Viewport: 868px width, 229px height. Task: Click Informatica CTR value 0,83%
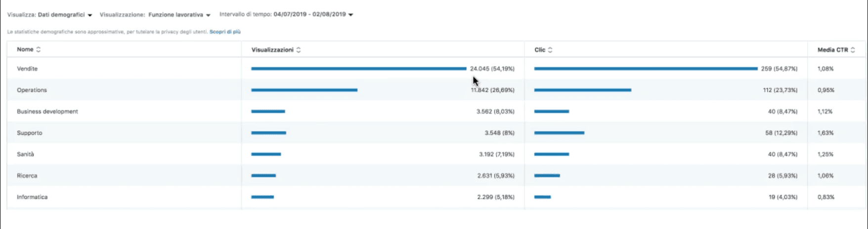click(826, 197)
